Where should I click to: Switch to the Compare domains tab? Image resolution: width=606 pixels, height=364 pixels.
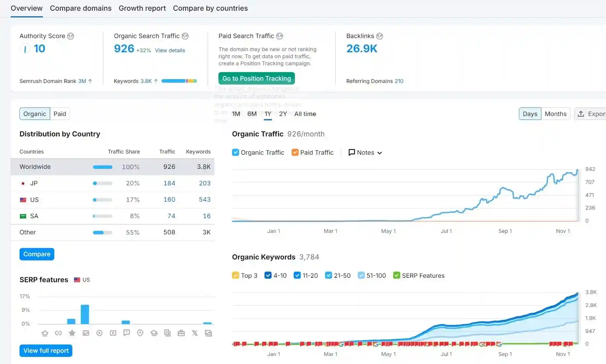[81, 8]
